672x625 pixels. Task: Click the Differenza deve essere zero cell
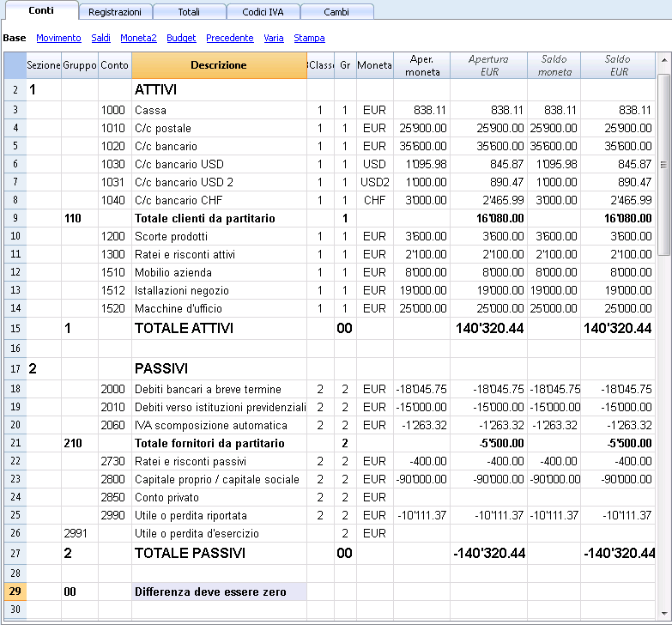[x=219, y=592]
